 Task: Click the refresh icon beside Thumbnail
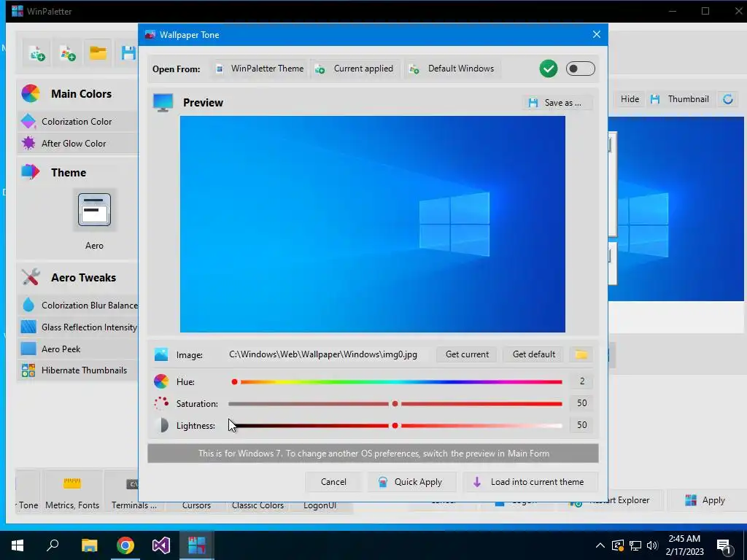click(x=727, y=99)
